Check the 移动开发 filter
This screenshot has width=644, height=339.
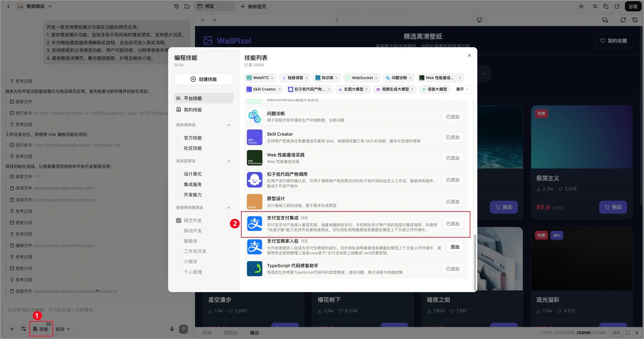[x=179, y=231]
